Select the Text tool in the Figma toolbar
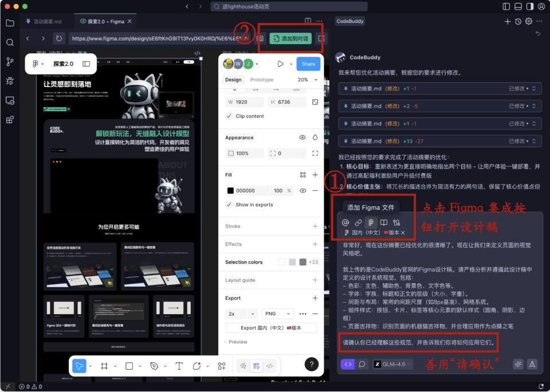Screen dimensions: 550x392 coord(179,366)
